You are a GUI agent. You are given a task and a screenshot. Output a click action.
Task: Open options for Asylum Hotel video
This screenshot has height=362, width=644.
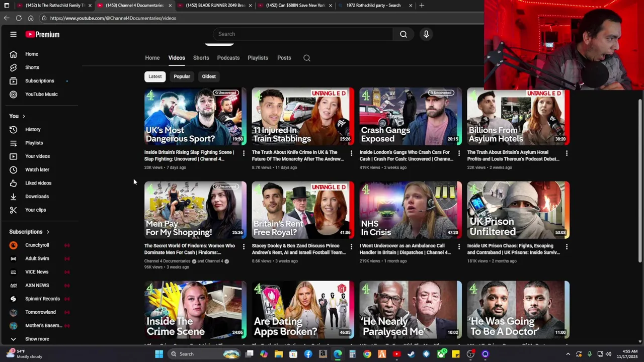[567, 153]
